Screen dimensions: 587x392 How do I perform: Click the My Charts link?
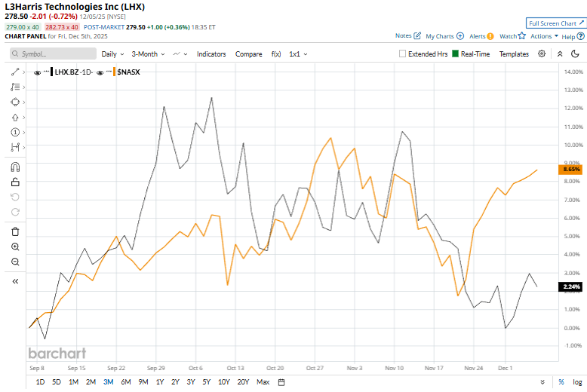[440, 36]
